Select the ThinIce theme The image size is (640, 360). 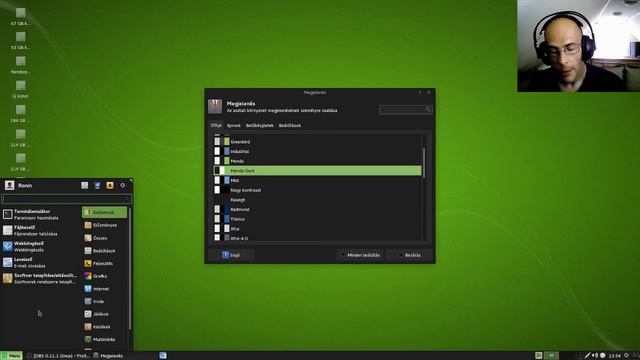pyautogui.click(x=318, y=219)
